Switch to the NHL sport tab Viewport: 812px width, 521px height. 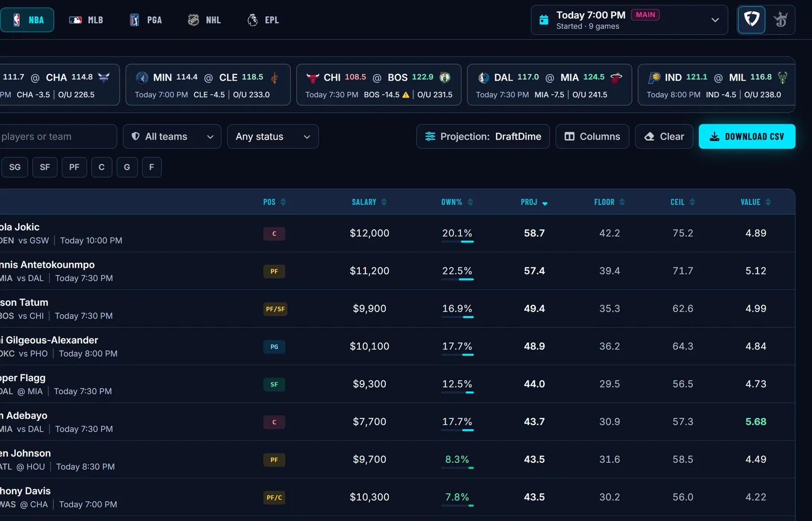205,20
